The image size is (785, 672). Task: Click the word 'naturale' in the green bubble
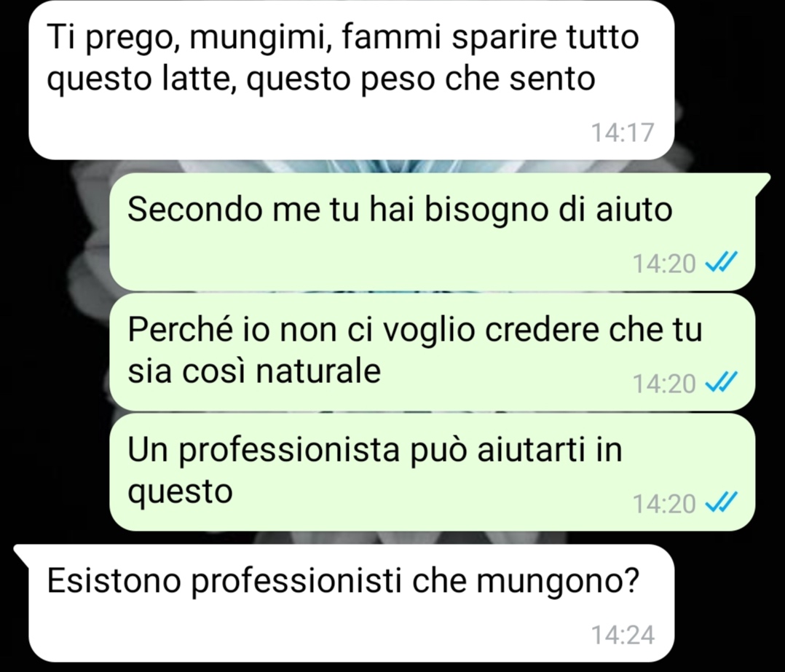coord(318,371)
